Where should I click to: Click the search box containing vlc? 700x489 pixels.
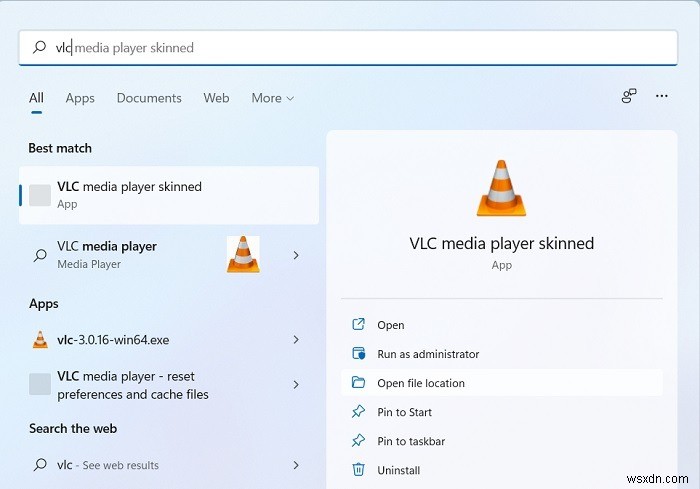click(348, 47)
